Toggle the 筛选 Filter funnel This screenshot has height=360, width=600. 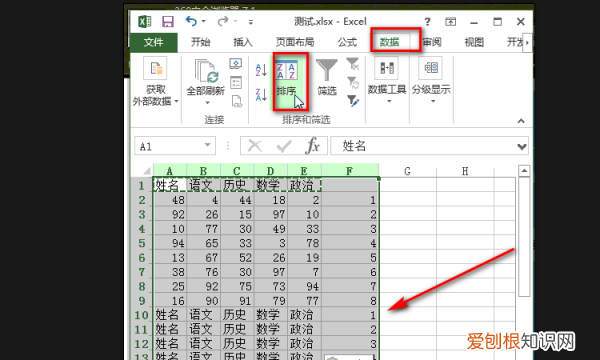326,78
